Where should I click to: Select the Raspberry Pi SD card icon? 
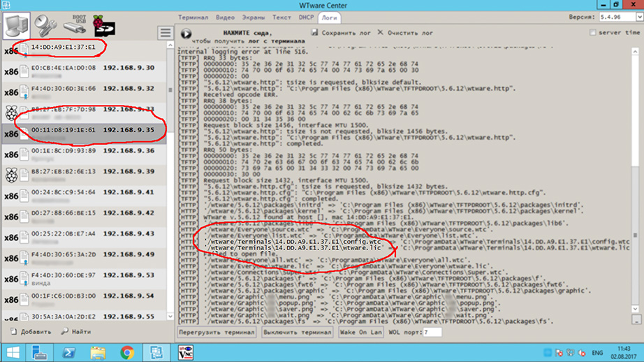pyautogui.click(x=103, y=27)
